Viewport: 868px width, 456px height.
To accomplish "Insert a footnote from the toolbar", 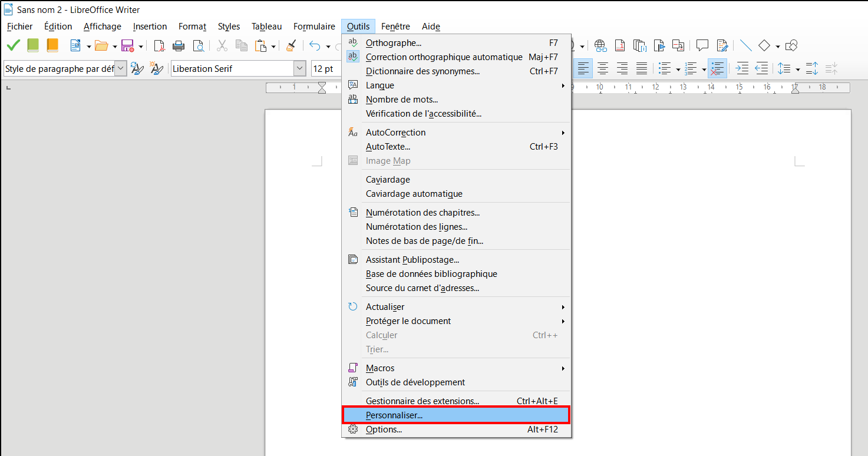I will [x=620, y=45].
